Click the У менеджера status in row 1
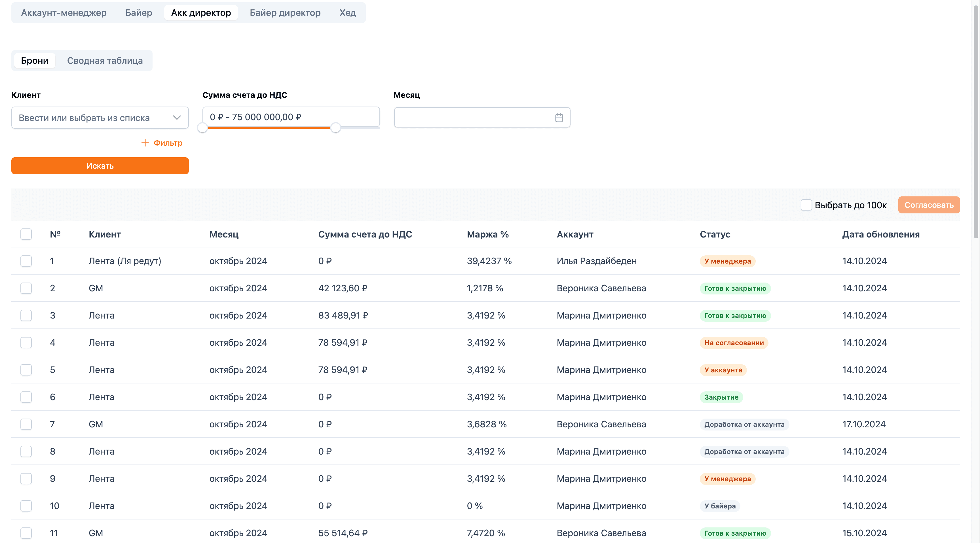This screenshot has height=543, width=980. (x=727, y=261)
